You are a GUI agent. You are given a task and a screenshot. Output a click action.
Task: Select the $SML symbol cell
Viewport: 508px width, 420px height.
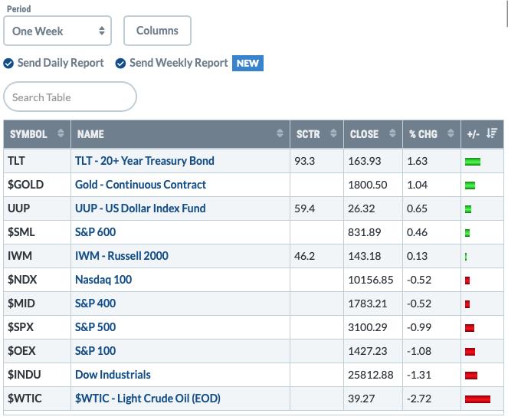(37, 232)
